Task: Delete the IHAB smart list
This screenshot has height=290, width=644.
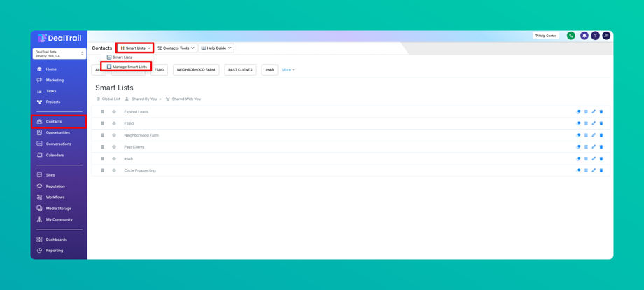Action: [601, 158]
